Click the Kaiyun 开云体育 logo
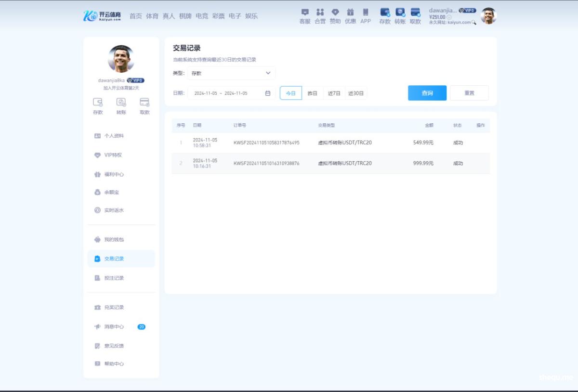Image resolution: width=578 pixels, height=392 pixels. pyautogui.click(x=102, y=16)
